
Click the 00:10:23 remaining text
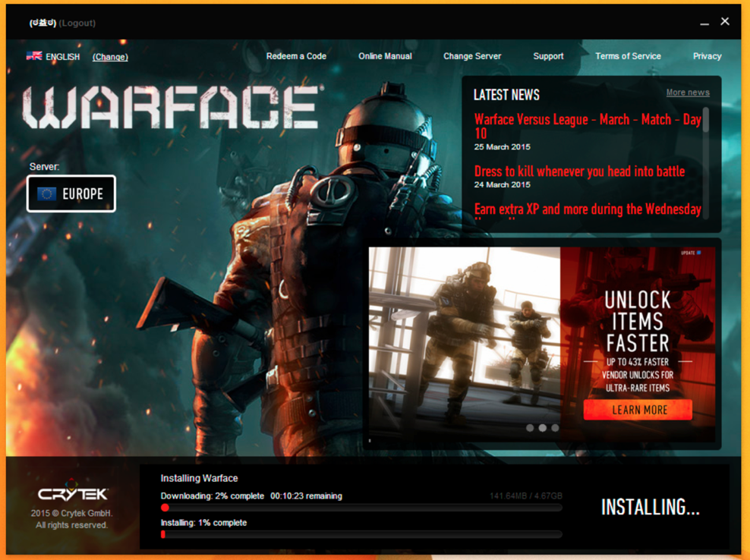tap(306, 496)
